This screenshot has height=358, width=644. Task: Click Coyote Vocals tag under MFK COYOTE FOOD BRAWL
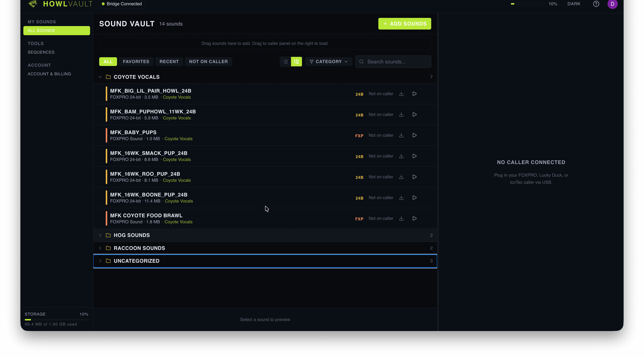178,222
